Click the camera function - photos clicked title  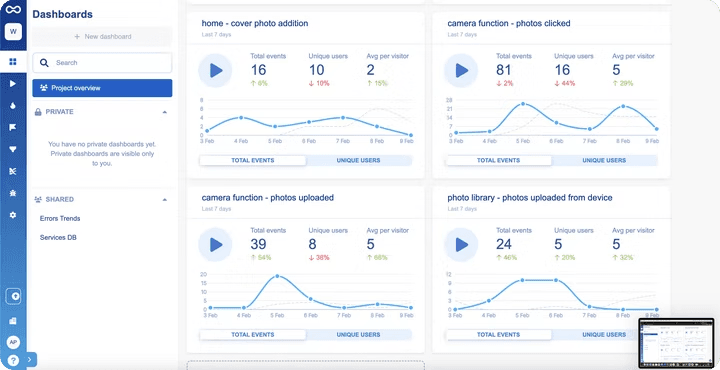coord(509,23)
